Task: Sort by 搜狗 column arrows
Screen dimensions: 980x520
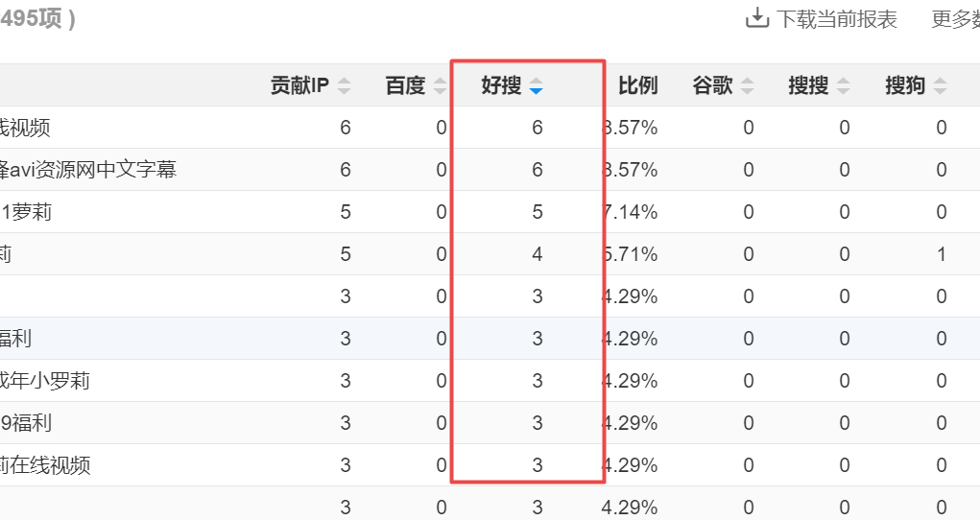Action: point(940,85)
